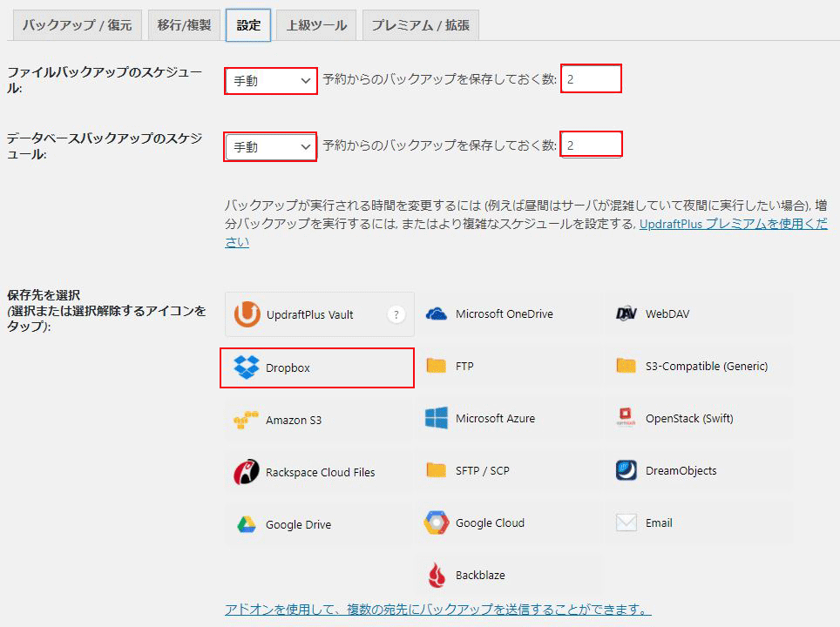This screenshot has height=627, width=840.
Task: Select the Backblaze flame icon
Action: (x=437, y=575)
